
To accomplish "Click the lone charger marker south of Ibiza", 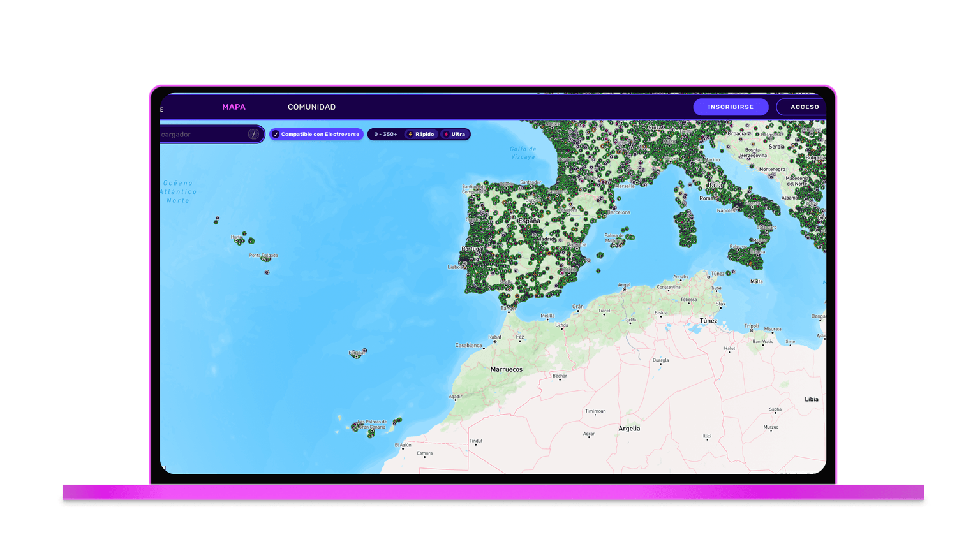I will click(x=598, y=271).
